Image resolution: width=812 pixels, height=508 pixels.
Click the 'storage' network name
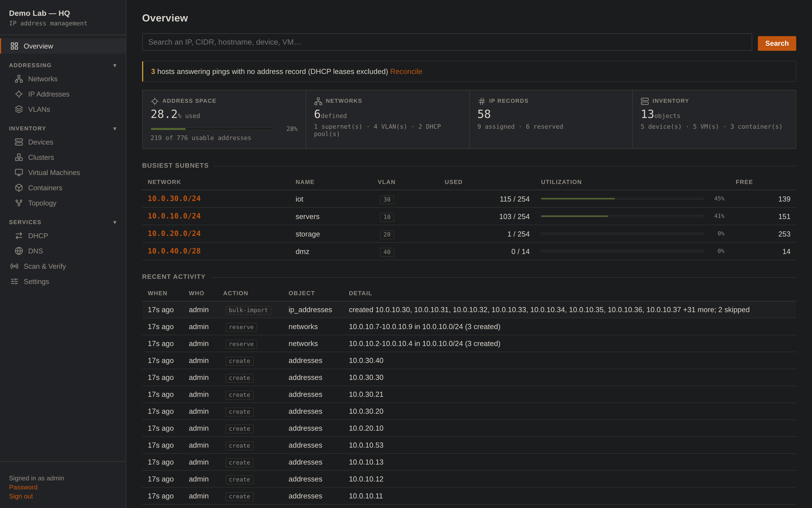point(308,234)
